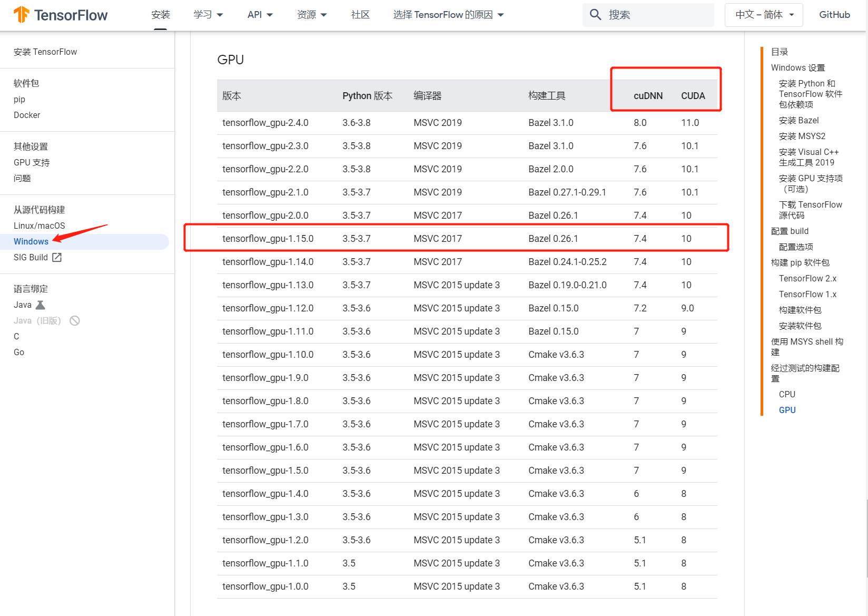Click Bazel 0.19.0-0.21.0 cell
The width and height of the screenshot is (868, 616).
567,285
